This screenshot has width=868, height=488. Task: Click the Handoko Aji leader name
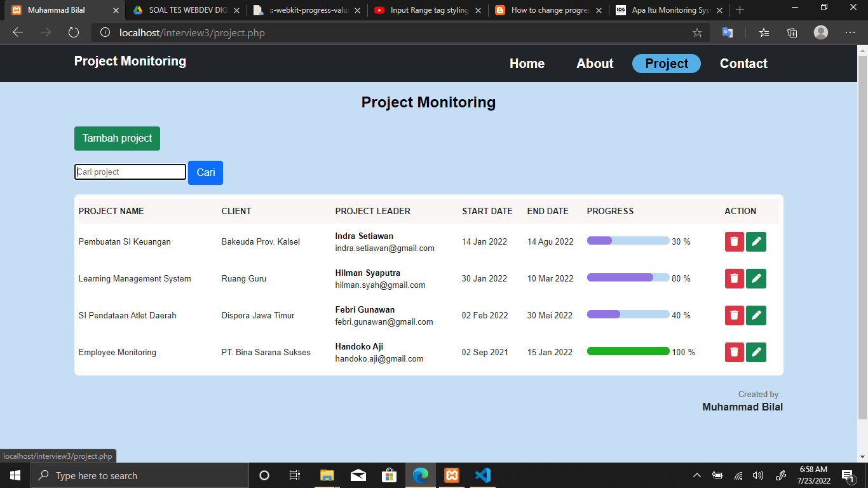pos(359,347)
